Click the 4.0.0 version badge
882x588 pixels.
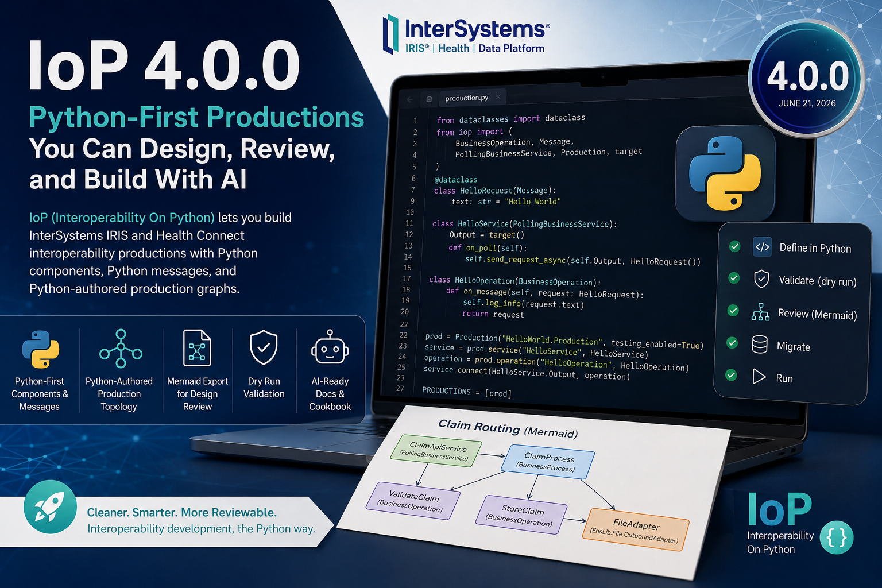pyautogui.click(x=807, y=79)
